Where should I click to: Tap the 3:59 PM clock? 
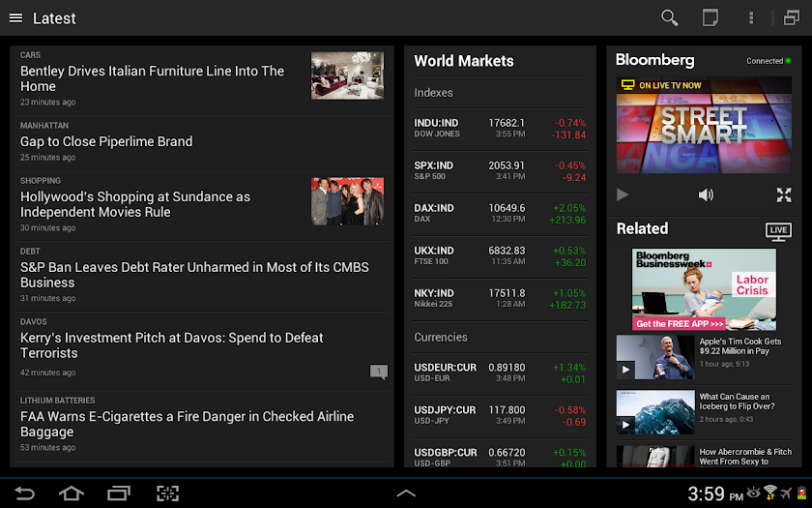[715, 493]
